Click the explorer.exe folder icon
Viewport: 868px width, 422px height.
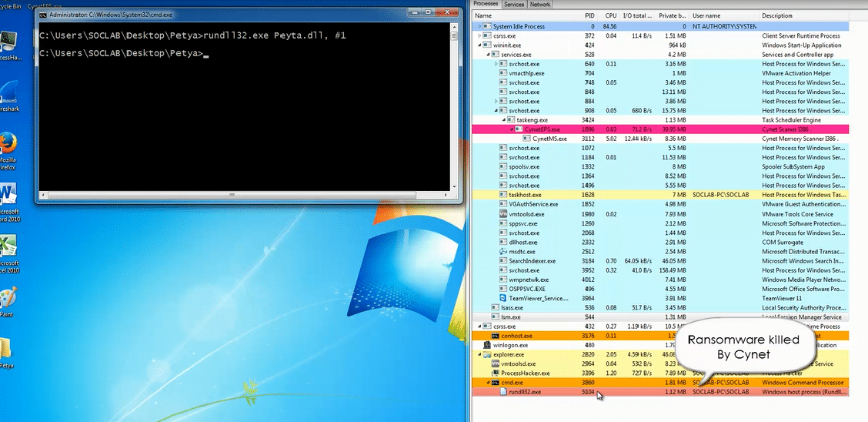(487, 354)
